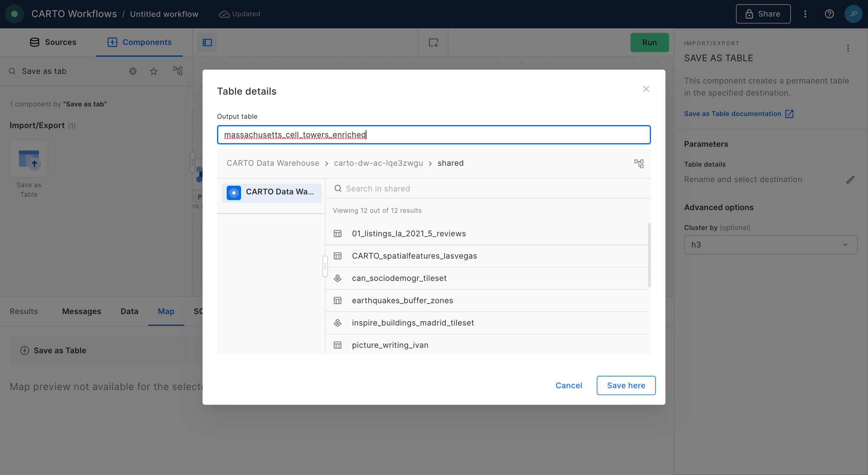Viewport: 868px width, 475px height.
Task: Select the earthquakes_buffer_zones table
Action: pos(402,300)
